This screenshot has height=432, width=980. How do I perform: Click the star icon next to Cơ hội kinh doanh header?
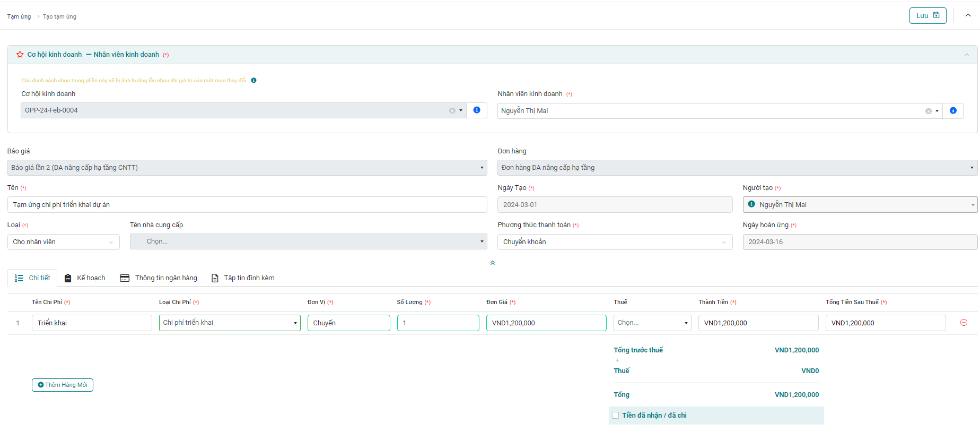click(x=20, y=55)
